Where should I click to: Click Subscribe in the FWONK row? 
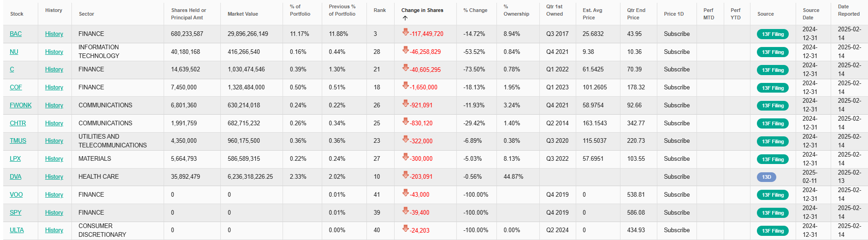(x=677, y=105)
